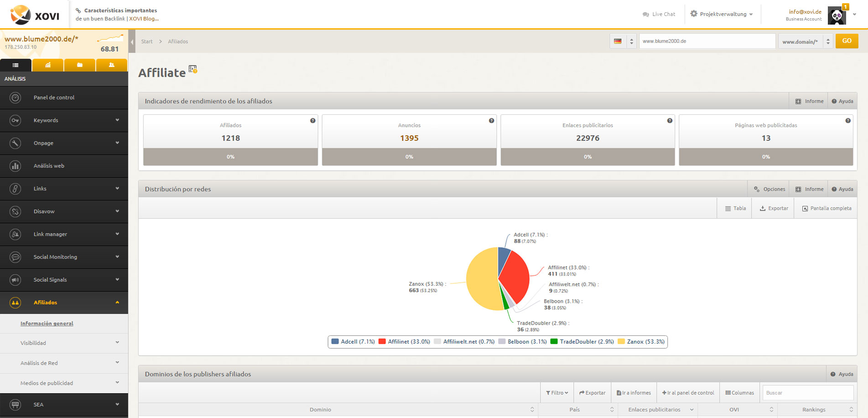The height and width of the screenshot is (418, 868).
Task: Expand the Links menu arrow
Action: [x=117, y=189]
